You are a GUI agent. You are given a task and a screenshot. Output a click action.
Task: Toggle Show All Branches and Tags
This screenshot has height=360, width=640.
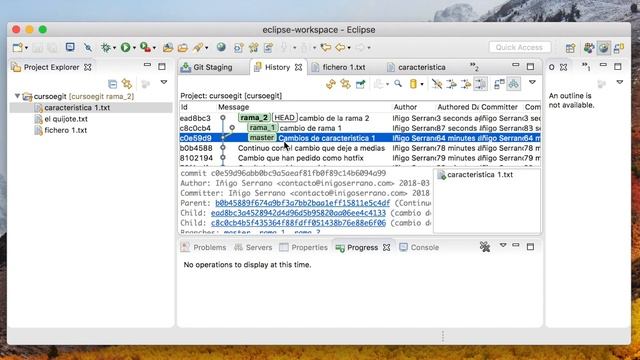pyautogui.click(x=513, y=84)
